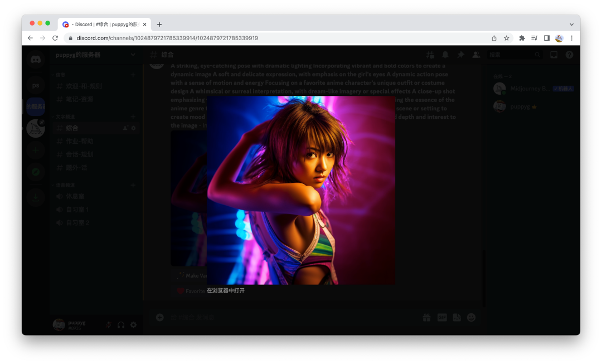Bookmark page with the star icon
The width and height of the screenshot is (602, 364).
(507, 38)
